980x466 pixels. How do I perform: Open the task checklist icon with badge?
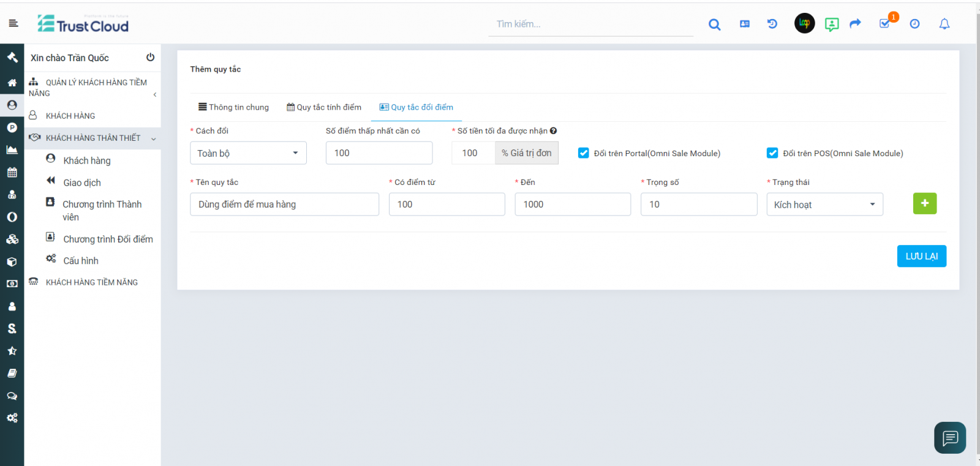pos(884,24)
